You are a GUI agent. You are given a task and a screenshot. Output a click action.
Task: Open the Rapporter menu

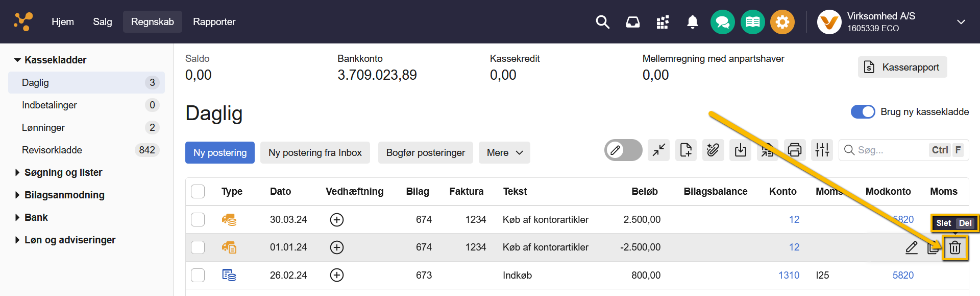(214, 22)
